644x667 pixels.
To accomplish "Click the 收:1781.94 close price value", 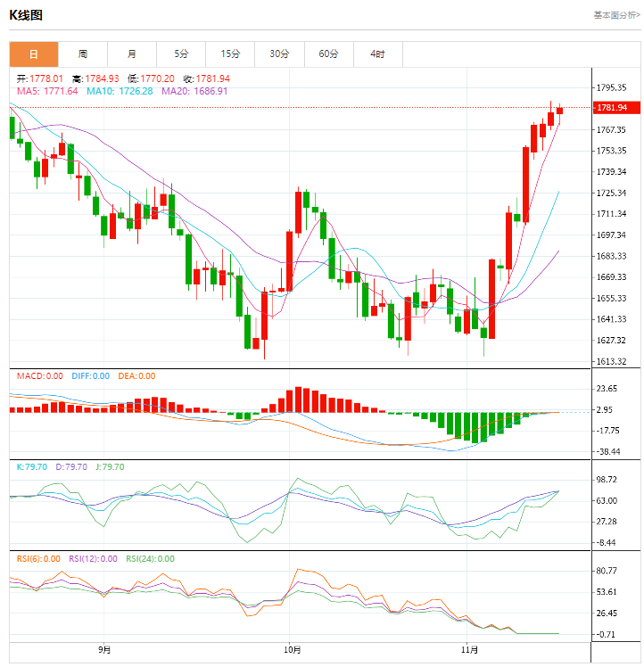I will pos(207,78).
